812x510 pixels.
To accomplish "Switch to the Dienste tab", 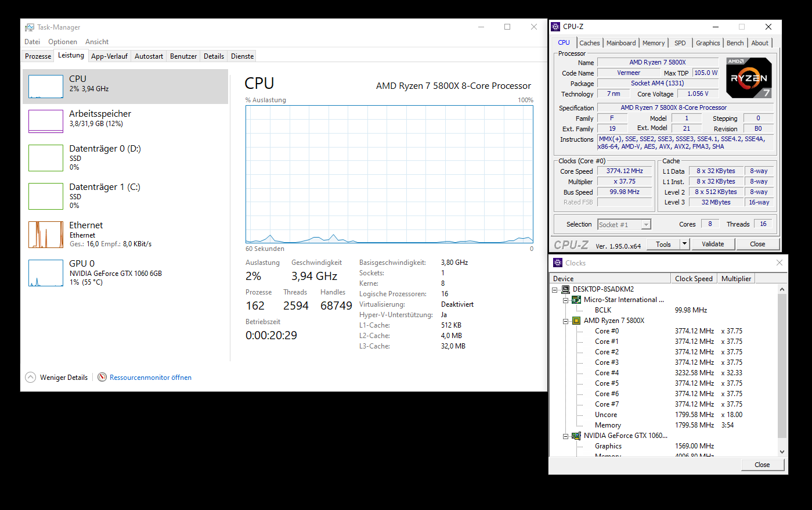I will click(x=242, y=56).
